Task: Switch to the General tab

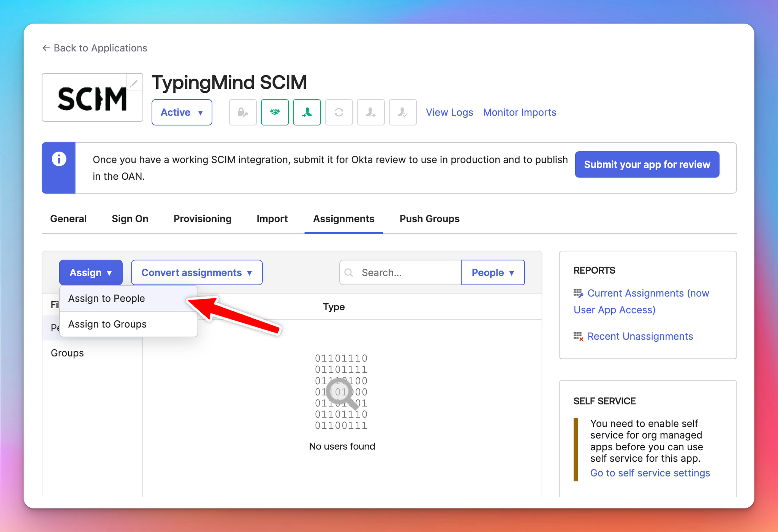Action: (68, 219)
